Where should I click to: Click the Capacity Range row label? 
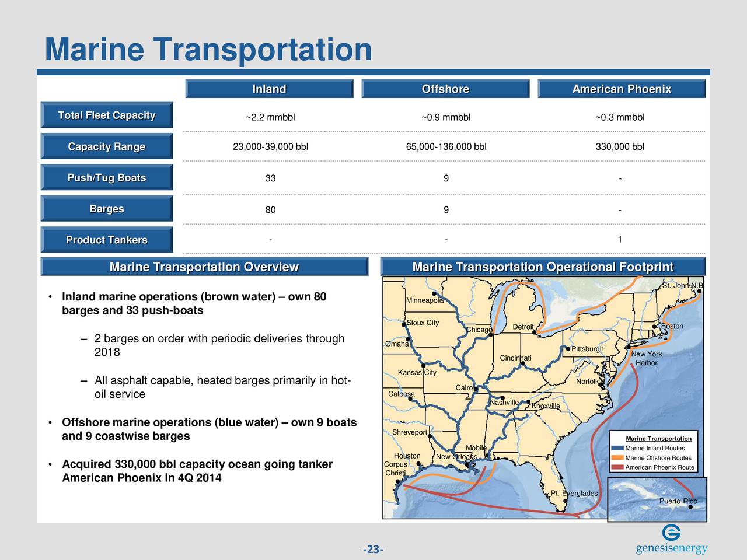[x=107, y=146]
